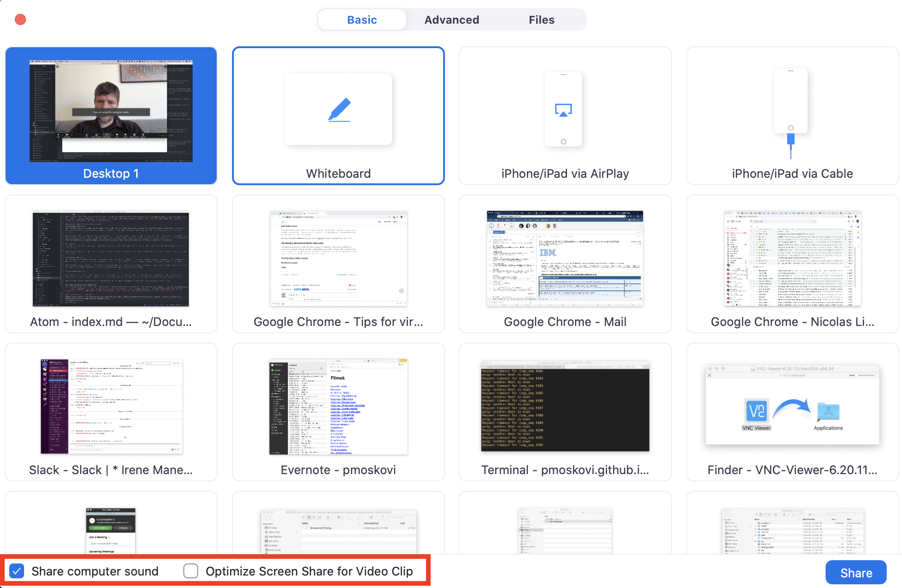Open the Files tab

tap(541, 20)
